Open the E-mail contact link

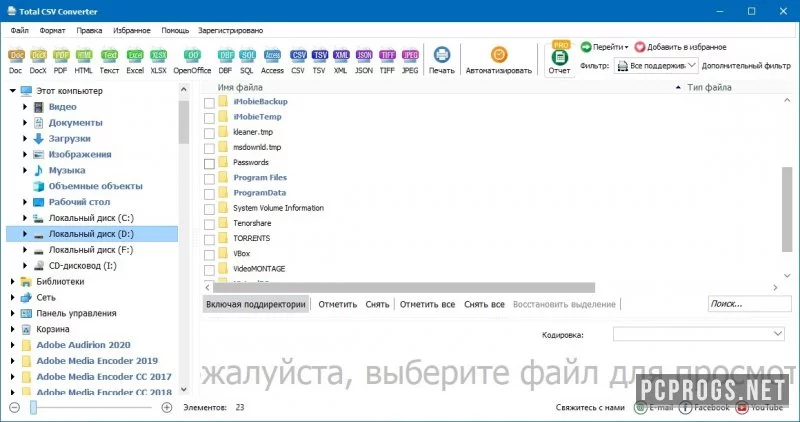[x=653, y=407]
